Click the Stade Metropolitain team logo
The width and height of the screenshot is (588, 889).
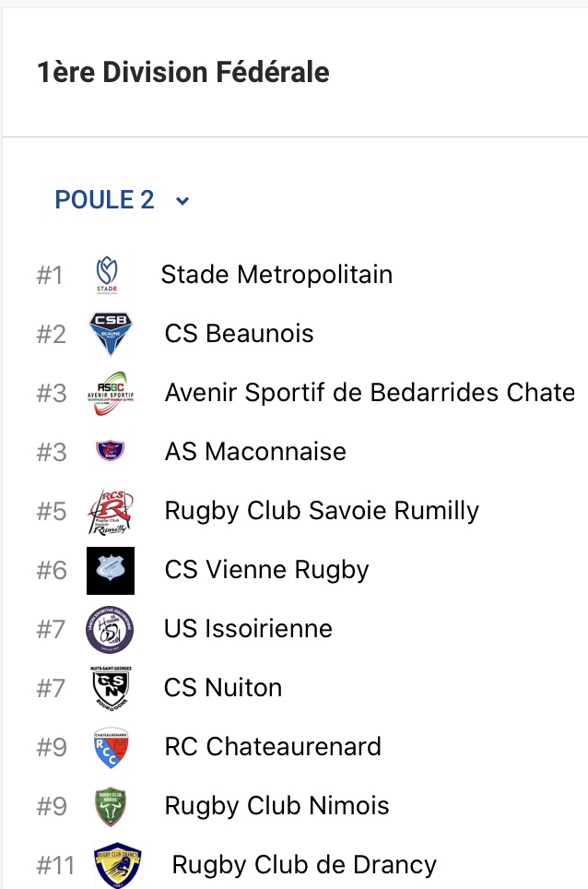(x=107, y=275)
